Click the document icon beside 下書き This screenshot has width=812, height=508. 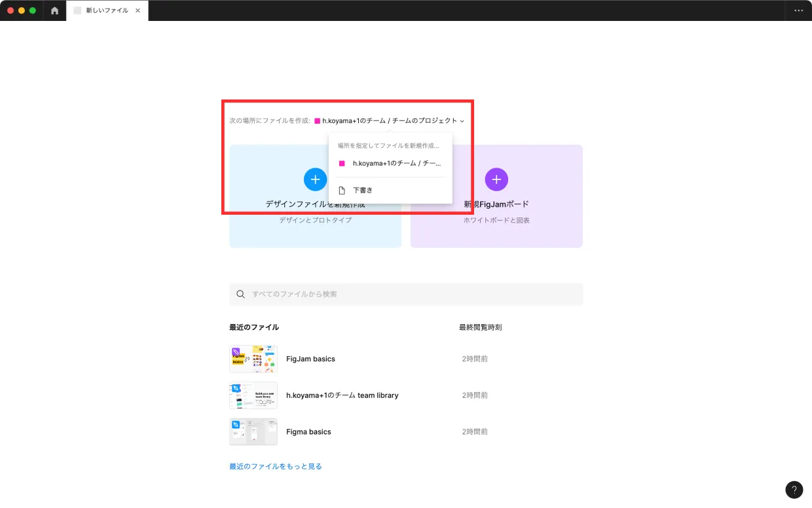(342, 190)
